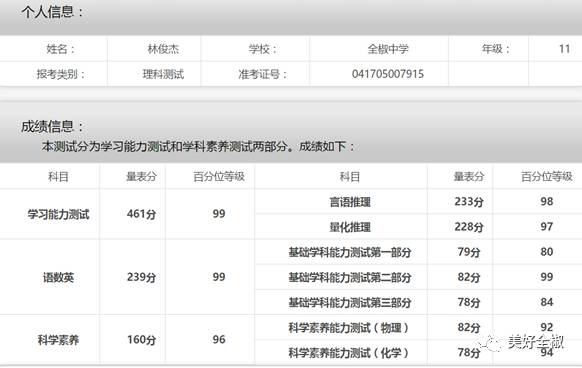This screenshot has width=582, height=368.
Task: Click the percentile value 98
Action: tap(547, 201)
